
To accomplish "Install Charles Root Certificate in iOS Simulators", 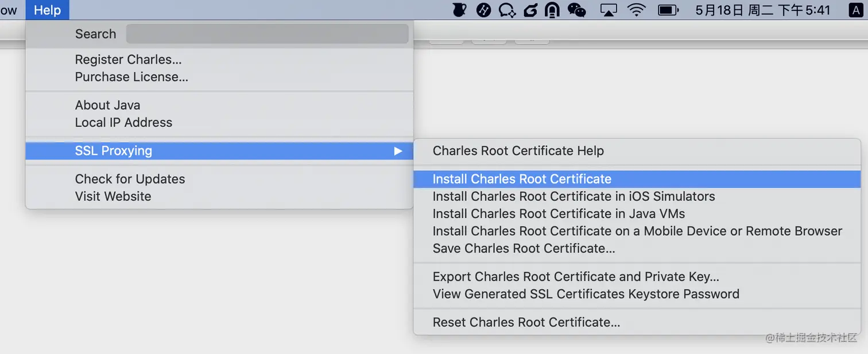I will [637, 196].
